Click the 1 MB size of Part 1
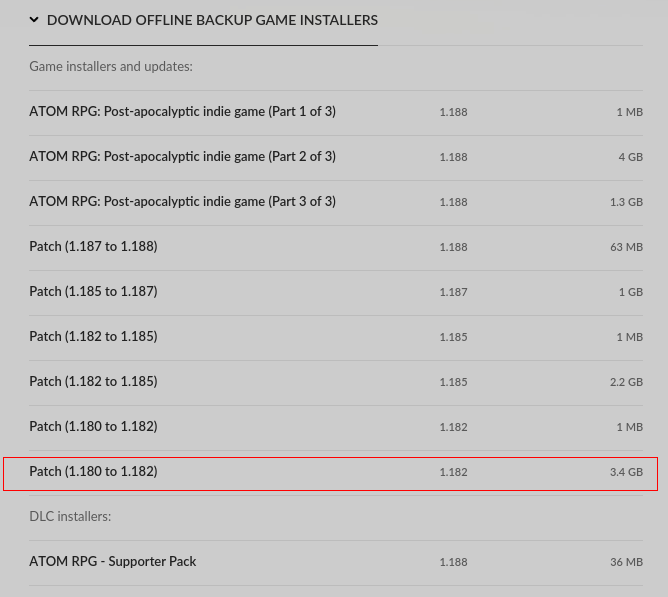Viewport: 668px width, 597px height. pyautogui.click(x=630, y=112)
